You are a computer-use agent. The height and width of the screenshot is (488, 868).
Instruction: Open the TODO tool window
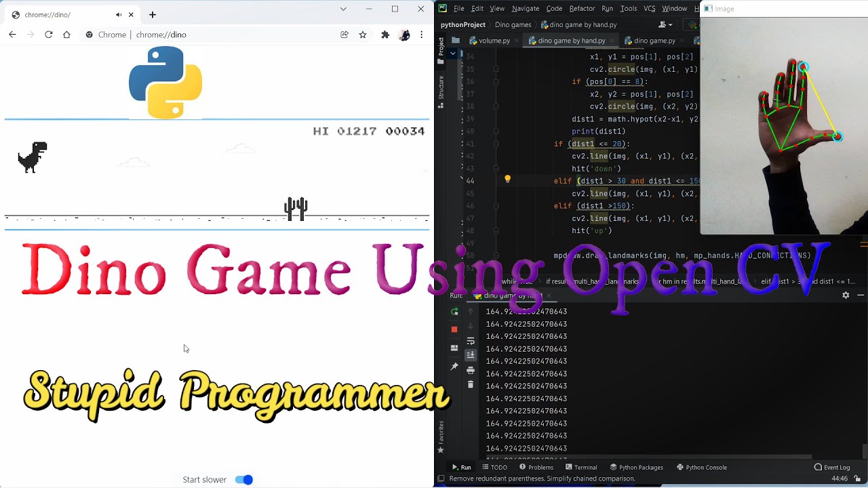(494, 468)
